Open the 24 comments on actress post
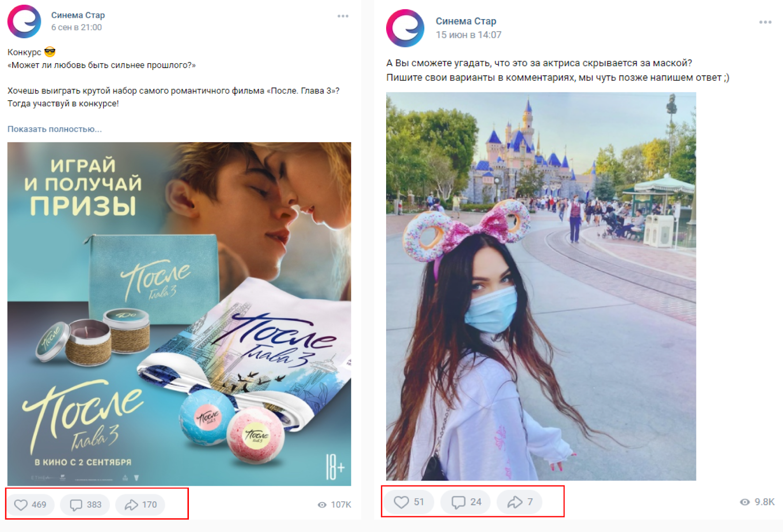The width and height of the screenshot is (783, 532). [466, 502]
